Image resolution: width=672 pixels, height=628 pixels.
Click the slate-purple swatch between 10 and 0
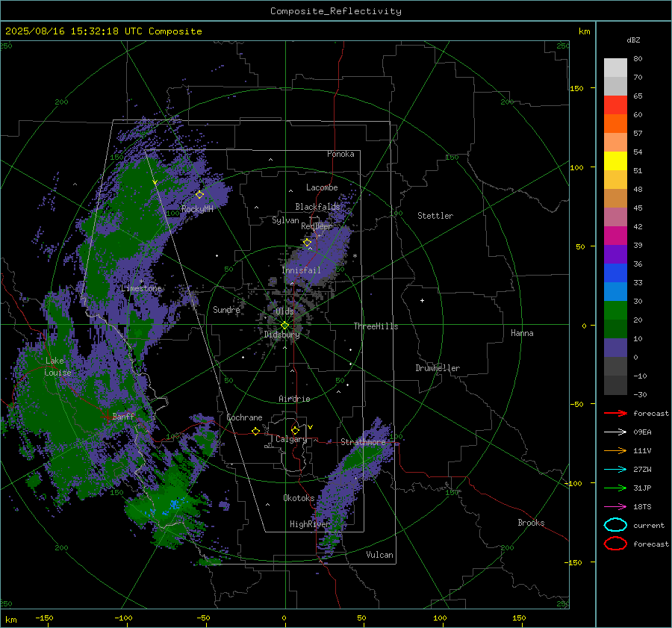click(615, 348)
